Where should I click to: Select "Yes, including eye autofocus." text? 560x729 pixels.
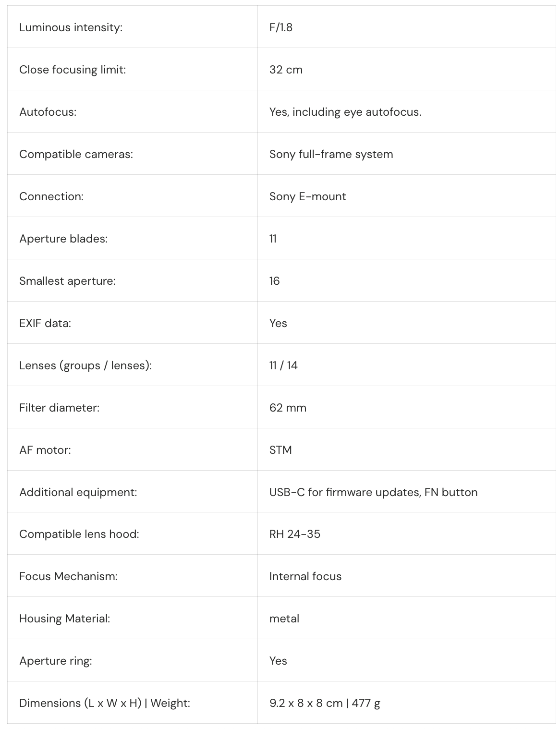[x=345, y=112]
